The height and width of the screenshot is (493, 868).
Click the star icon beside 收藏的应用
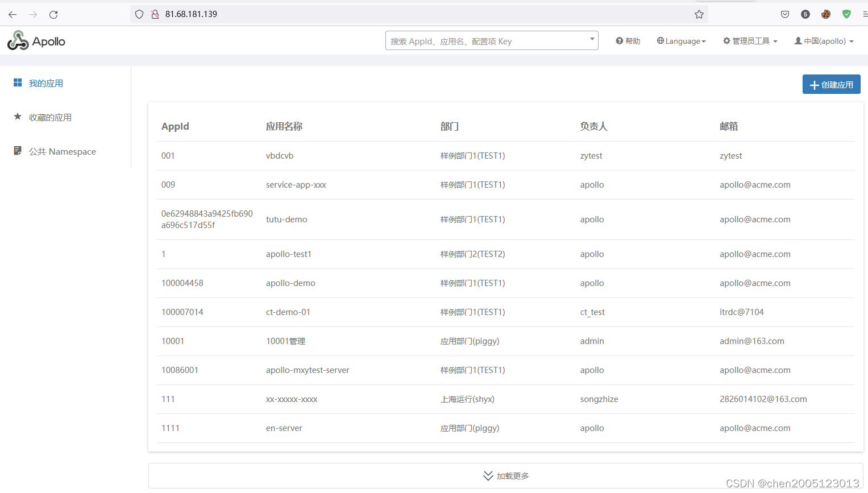tap(18, 117)
